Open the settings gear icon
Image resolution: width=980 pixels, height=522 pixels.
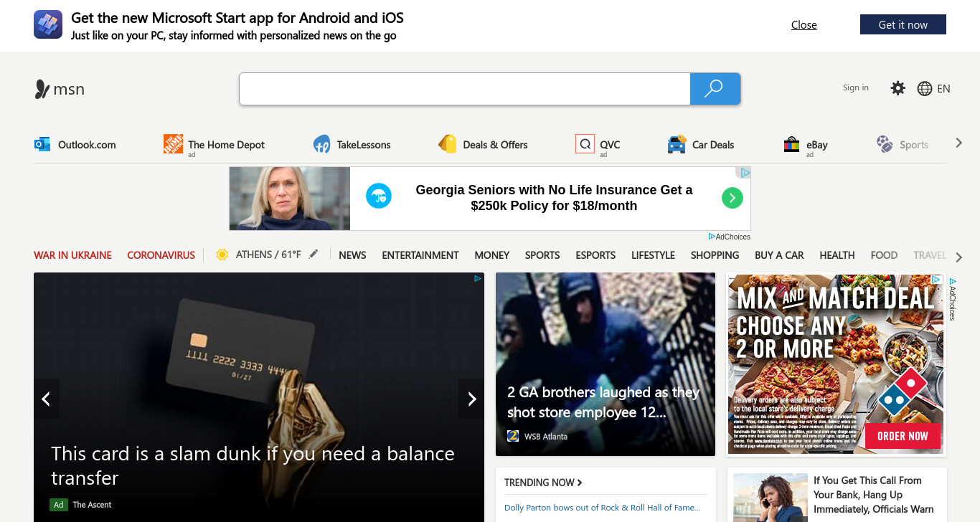[897, 88]
